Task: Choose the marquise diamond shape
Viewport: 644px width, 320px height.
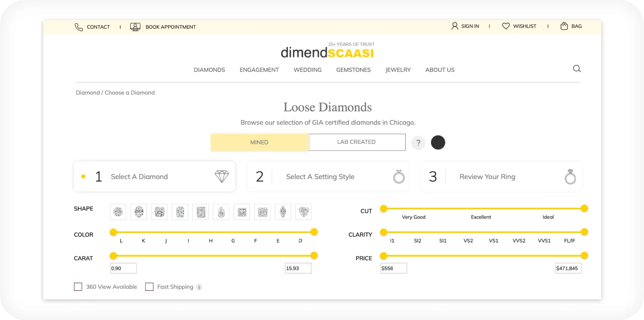Action: click(283, 212)
